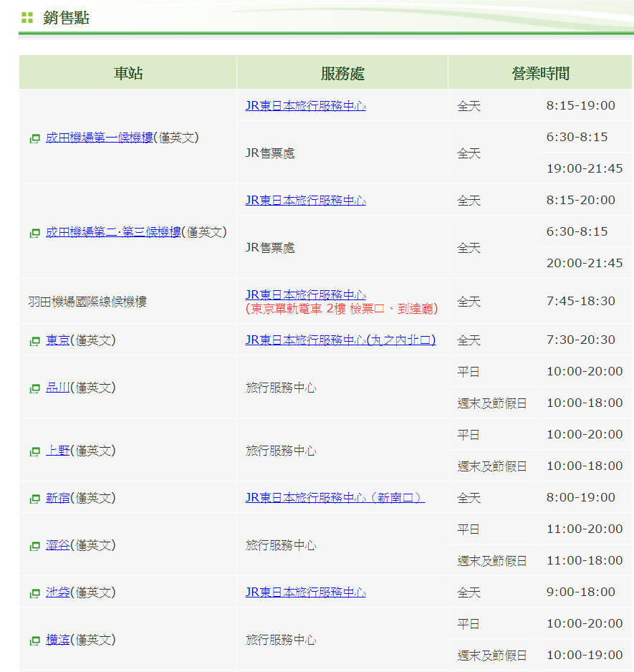Open the 新宿 station link

pos(58,498)
